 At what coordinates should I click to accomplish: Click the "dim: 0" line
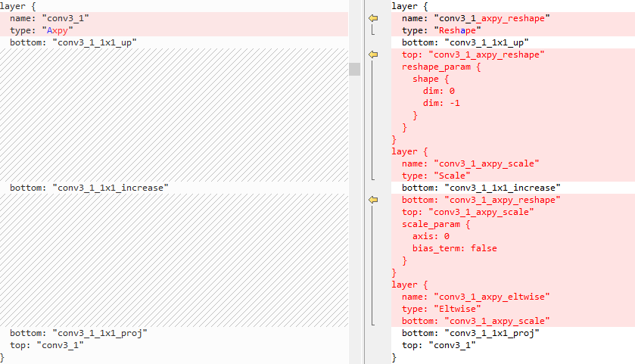click(438, 91)
